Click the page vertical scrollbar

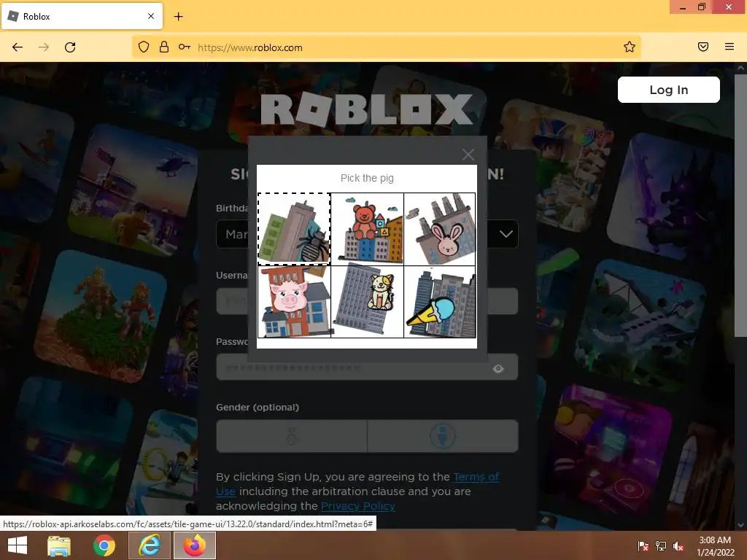pos(740,205)
